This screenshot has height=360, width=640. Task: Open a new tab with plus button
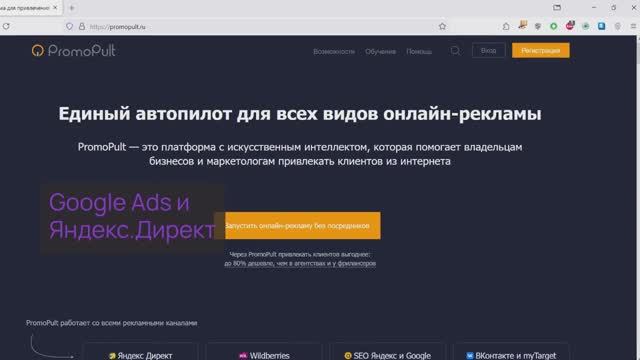click(72, 8)
